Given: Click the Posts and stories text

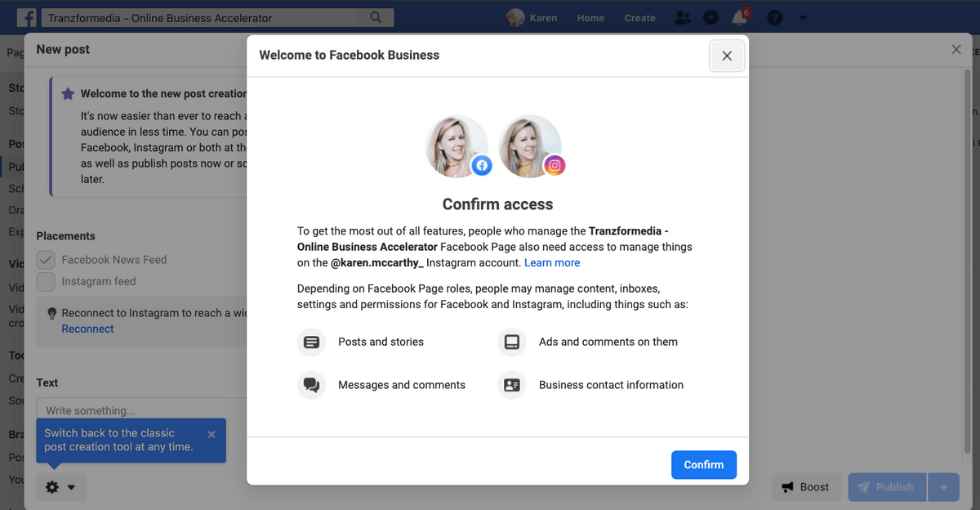Looking at the screenshot, I should tap(381, 342).
